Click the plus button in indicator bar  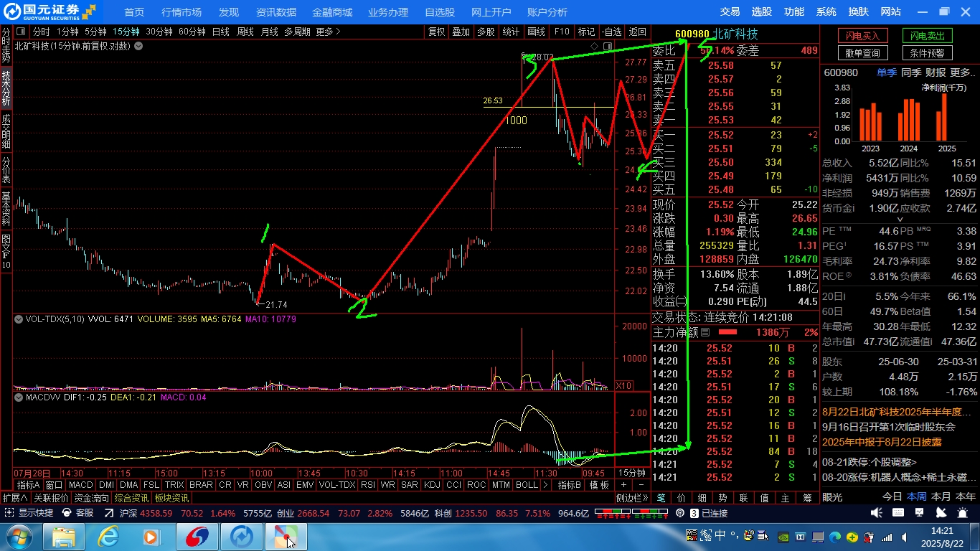(623, 485)
